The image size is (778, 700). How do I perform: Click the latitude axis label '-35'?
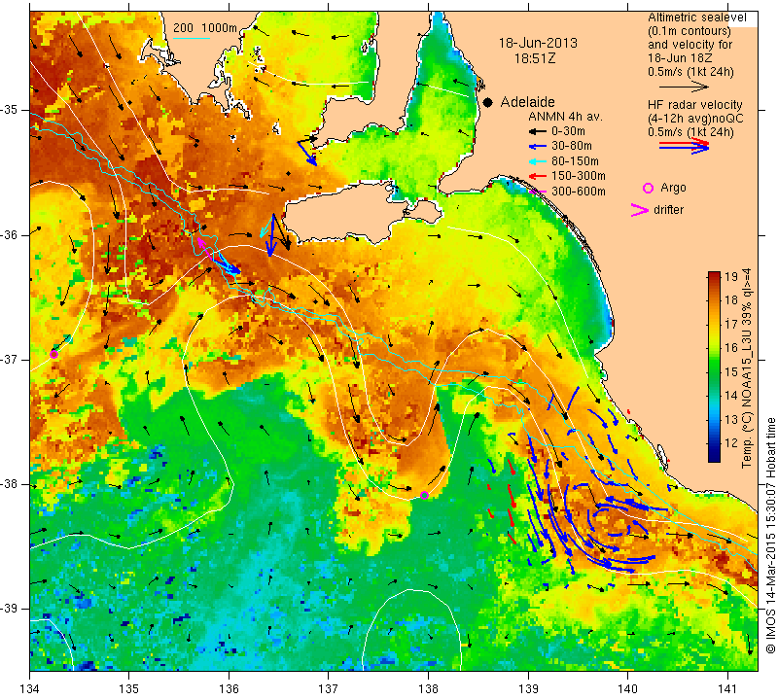(x=10, y=110)
